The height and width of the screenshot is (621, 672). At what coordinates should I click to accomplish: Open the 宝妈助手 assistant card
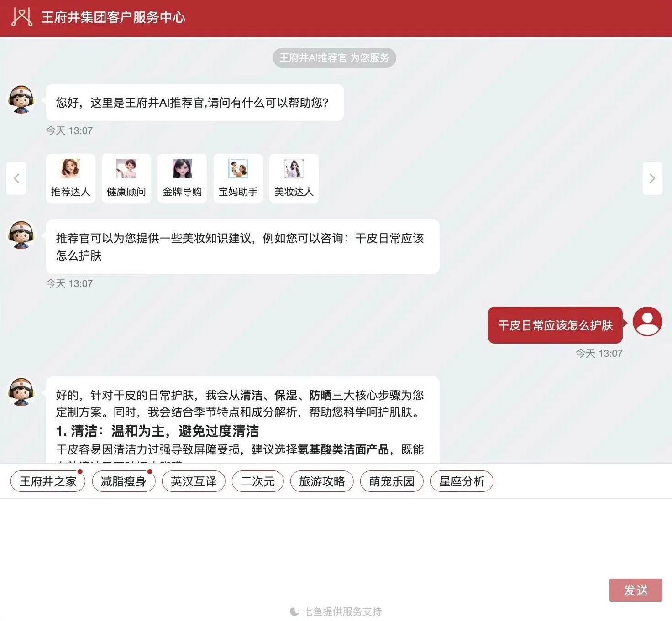pos(238,178)
